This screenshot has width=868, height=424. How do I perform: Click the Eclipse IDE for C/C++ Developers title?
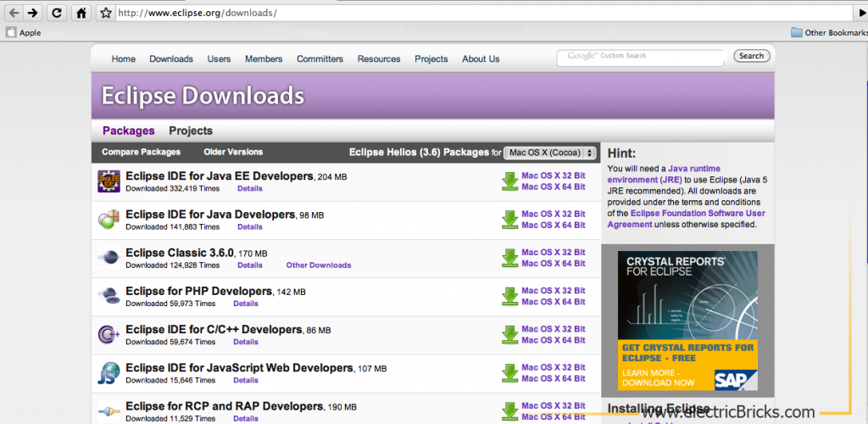coord(214,329)
